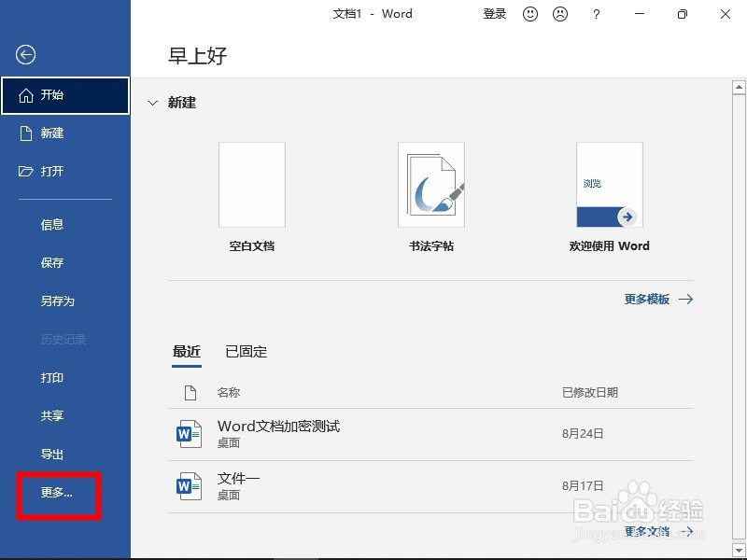Open recent file 文件一
747x560 pixels.
(x=430, y=486)
